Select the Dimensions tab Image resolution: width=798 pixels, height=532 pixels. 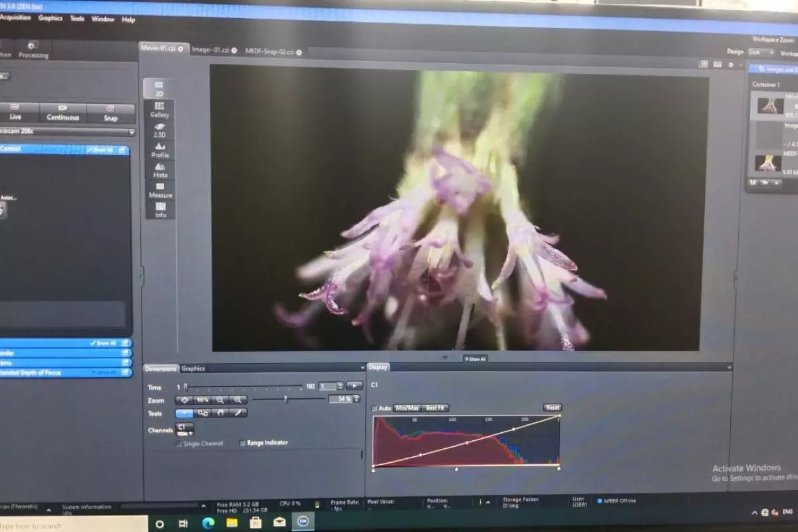click(162, 368)
